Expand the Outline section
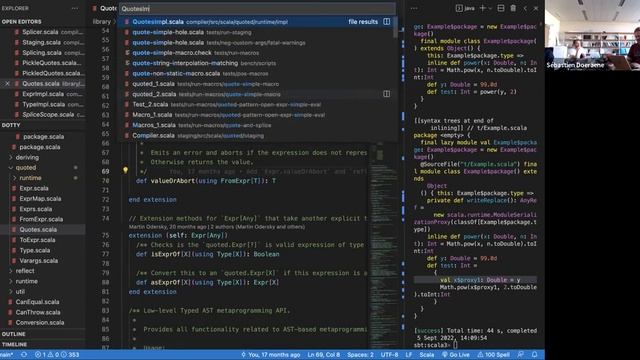The width and height of the screenshot is (640, 360). click(x=42, y=334)
